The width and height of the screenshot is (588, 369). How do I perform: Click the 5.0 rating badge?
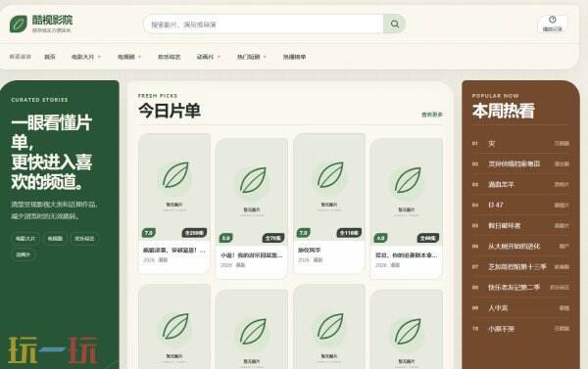(x=225, y=238)
